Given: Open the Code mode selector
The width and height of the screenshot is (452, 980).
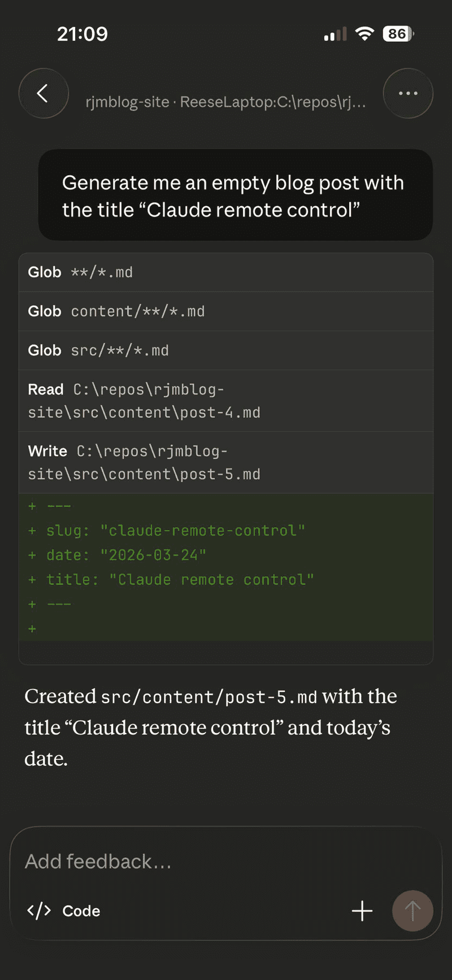Looking at the screenshot, I should click(x=81, y=910).
